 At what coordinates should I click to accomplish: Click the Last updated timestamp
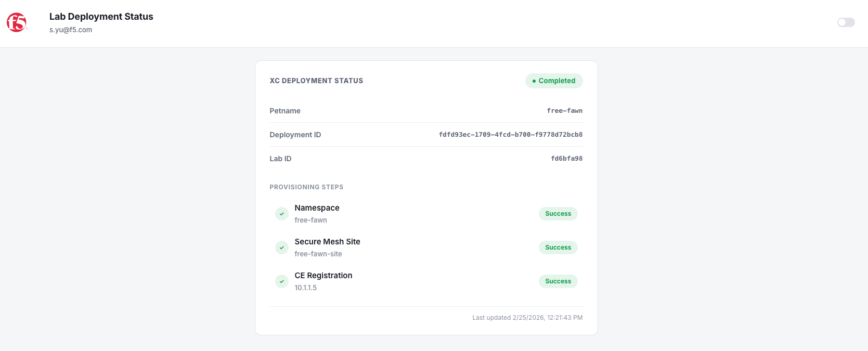(527, 318)
